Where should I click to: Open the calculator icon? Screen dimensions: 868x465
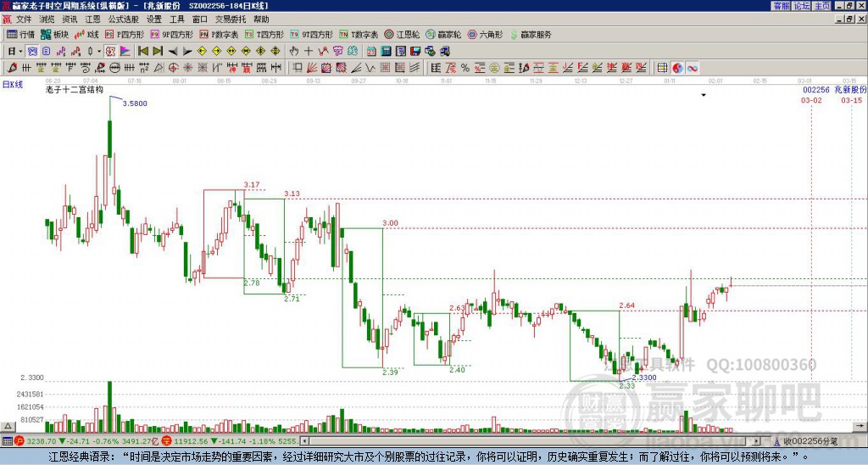point(386,51)
